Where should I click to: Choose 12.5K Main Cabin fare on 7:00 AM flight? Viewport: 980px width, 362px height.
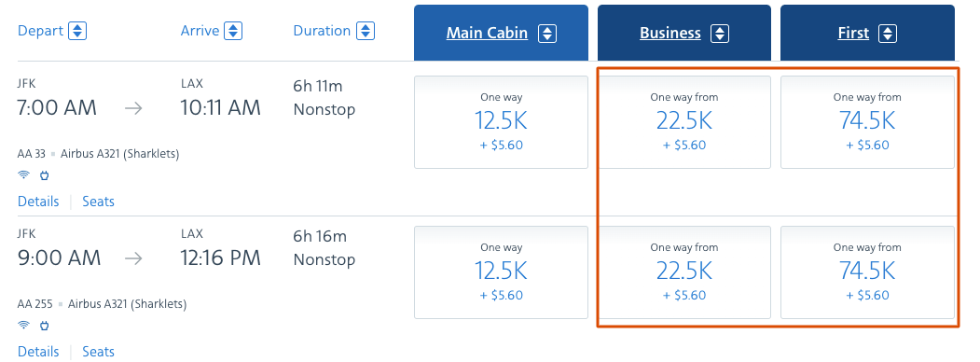click(502, 122)
